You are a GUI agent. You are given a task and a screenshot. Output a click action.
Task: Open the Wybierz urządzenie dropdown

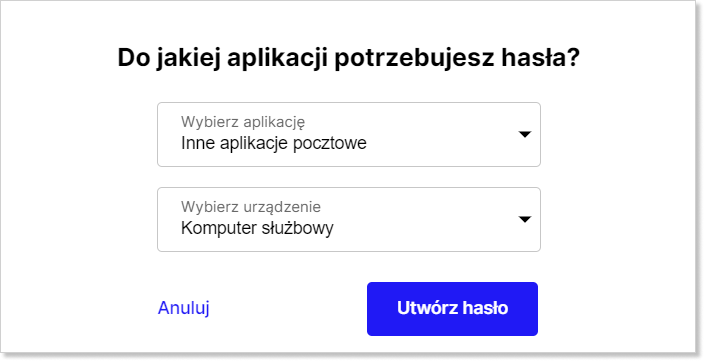[x=349, y=220]
